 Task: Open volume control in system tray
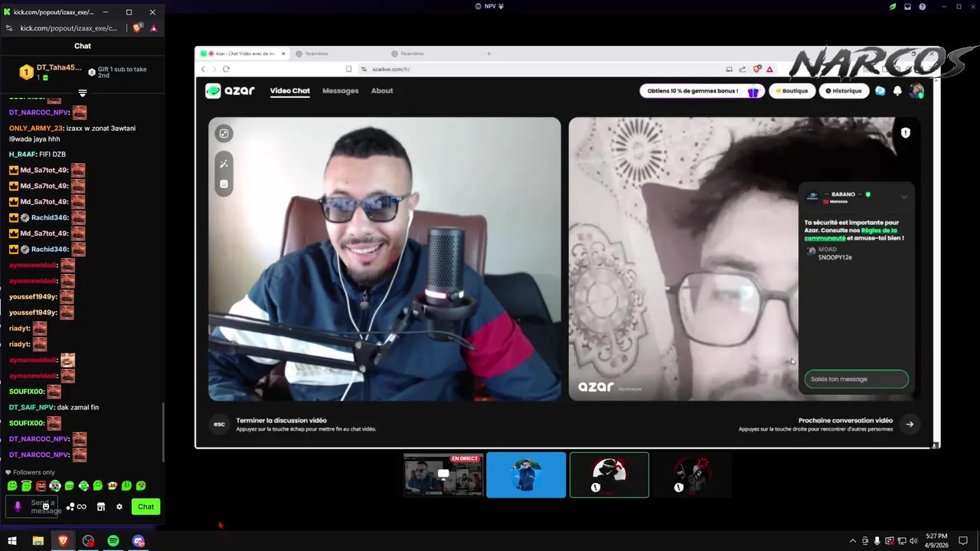point(913,541)
